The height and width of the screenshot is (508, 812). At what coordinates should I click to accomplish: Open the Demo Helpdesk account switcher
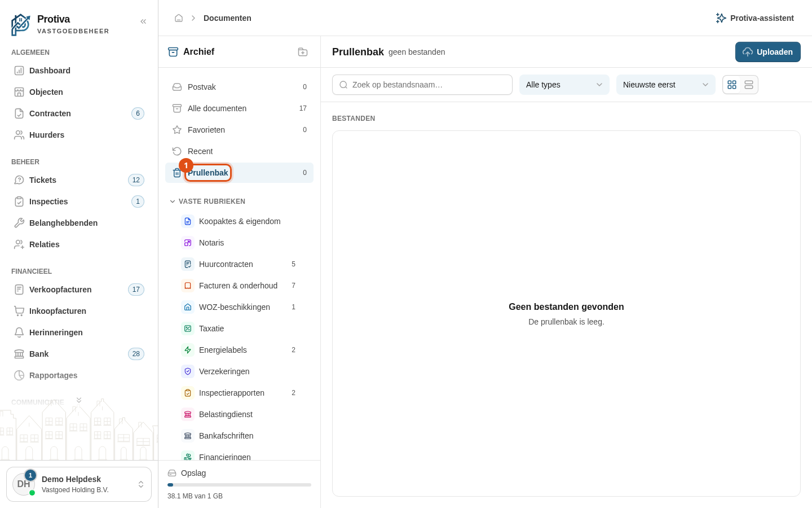tap(79, 484)
